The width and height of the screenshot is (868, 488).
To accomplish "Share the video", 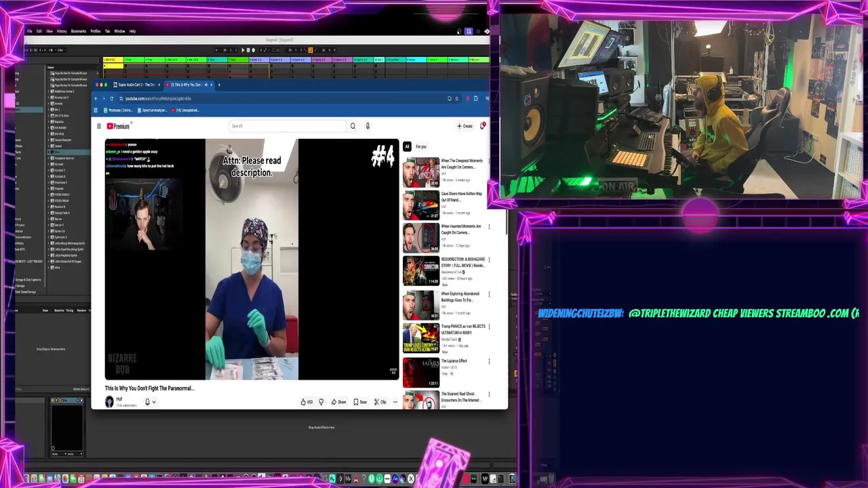I will [x=338, y=402].
